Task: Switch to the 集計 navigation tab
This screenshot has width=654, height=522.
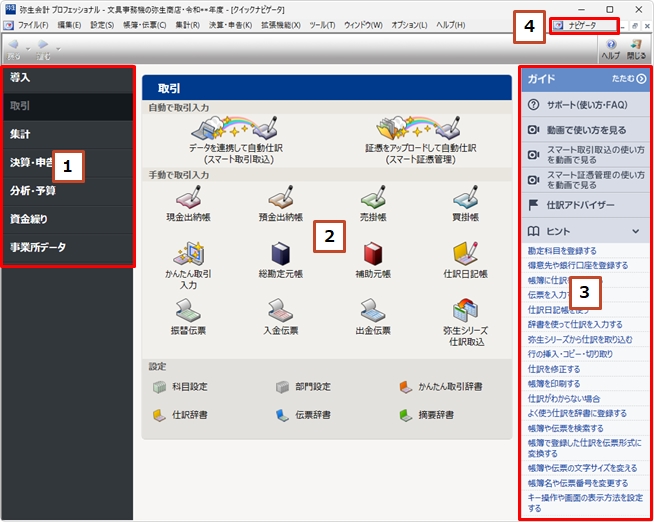Action: [22, 134]
